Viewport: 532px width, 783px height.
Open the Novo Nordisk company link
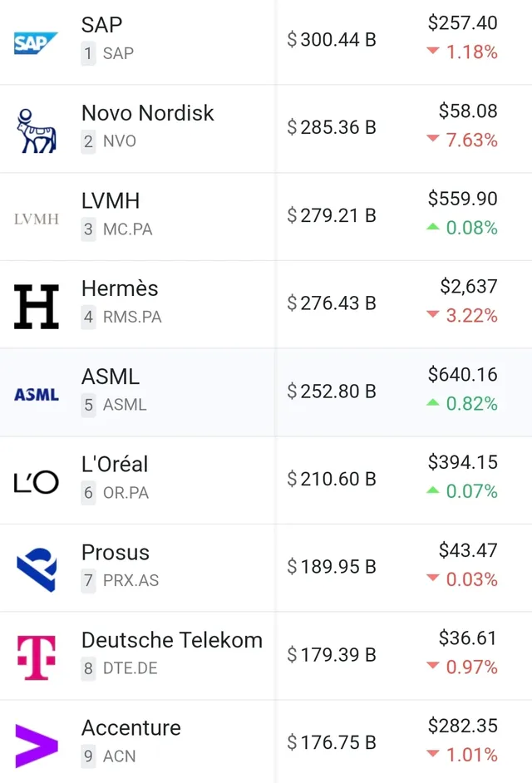point(147,113)
